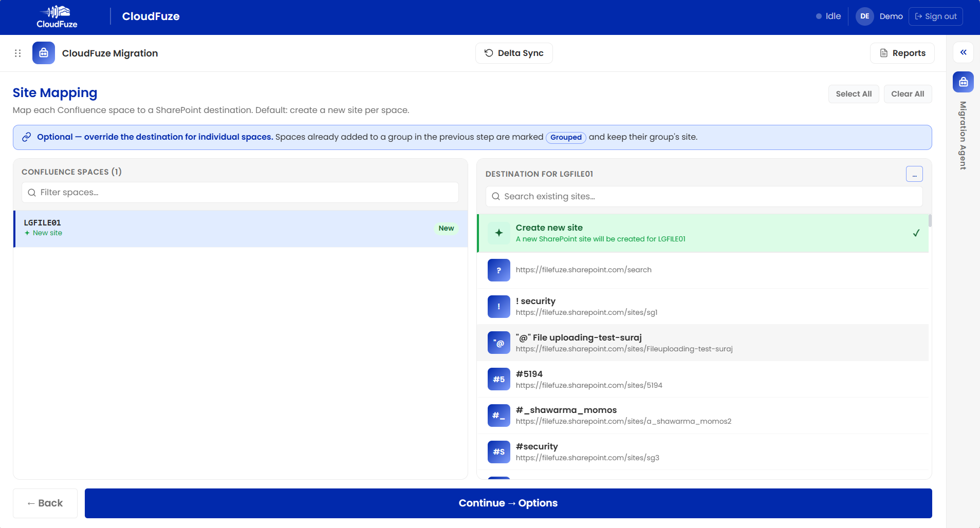
Task: Click Clear All button
Action: coord(908,94)
